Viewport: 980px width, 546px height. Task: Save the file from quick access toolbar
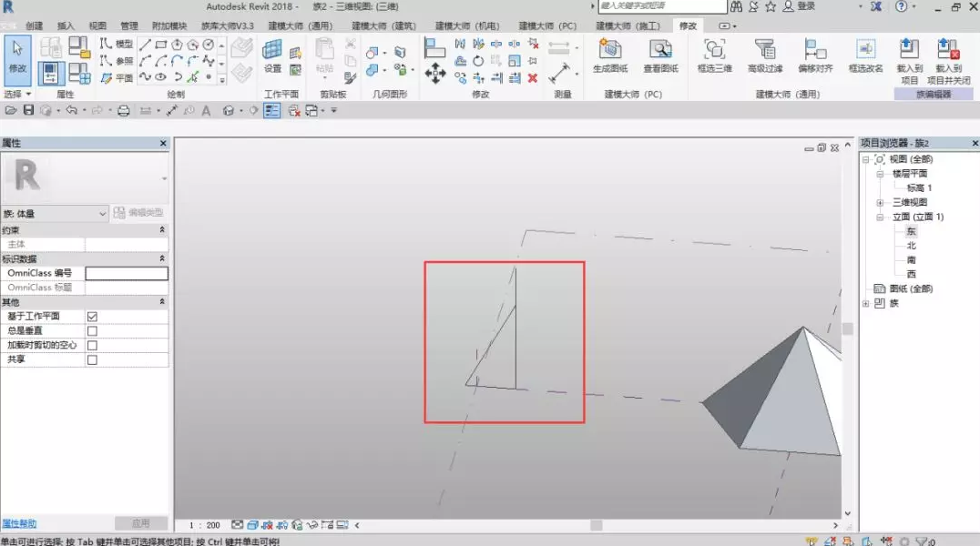click(x=28, y=111)
